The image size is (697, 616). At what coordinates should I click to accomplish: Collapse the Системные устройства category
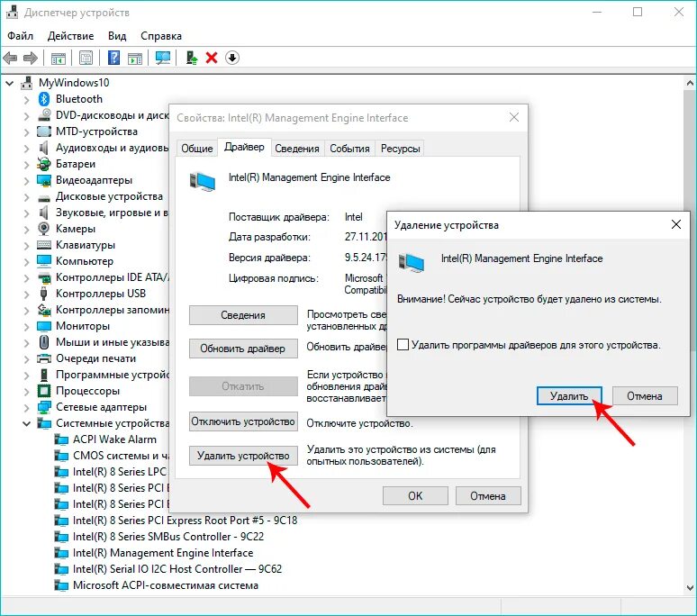point(27,423)
